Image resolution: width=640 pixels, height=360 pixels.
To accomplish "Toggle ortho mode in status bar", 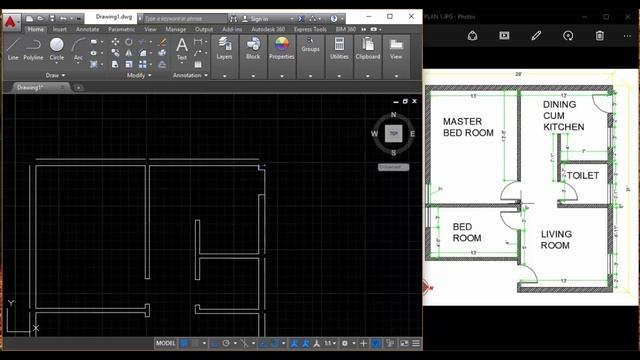I will [x=214, y=344].
